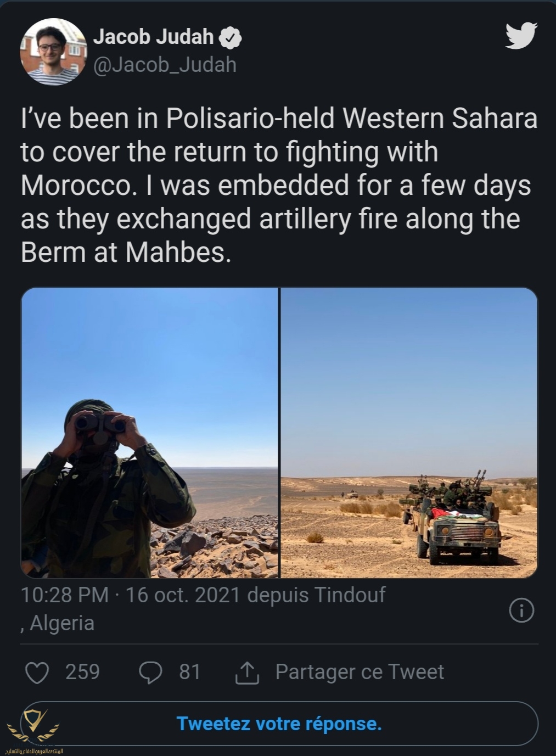
Task: Open the @Jacob_Judah handle link
Action: point(165,65)
